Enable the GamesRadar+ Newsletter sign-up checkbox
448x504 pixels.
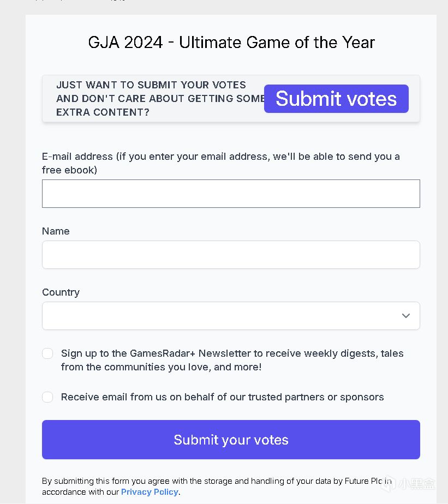tap(48, 353)
